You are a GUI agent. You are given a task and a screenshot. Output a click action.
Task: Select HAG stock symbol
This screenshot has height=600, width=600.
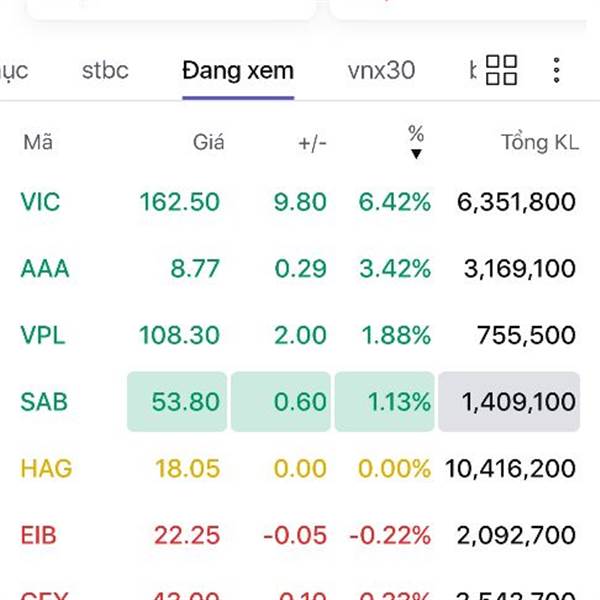(45, 468)
